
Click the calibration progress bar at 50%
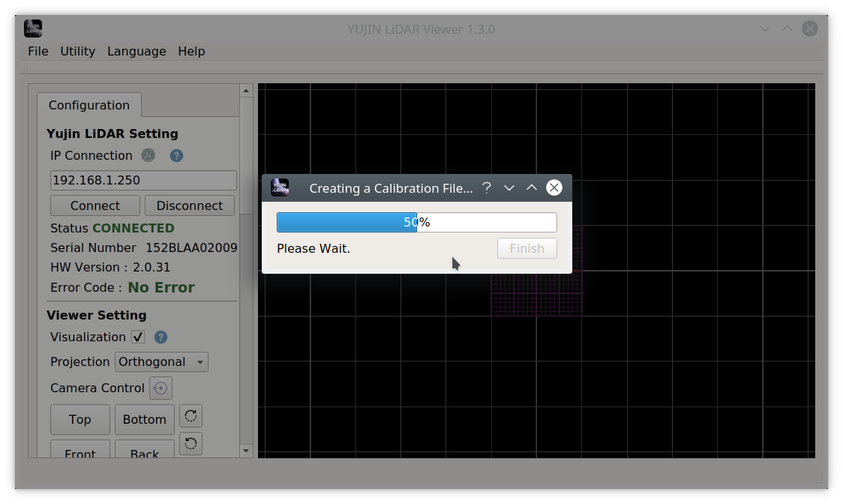coord(417,222)
